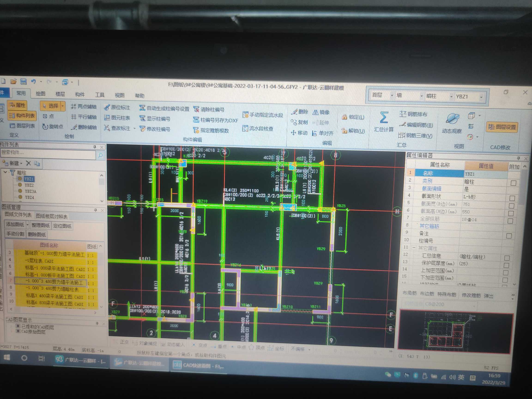Click the 图层设置 button

pos(502,127)
